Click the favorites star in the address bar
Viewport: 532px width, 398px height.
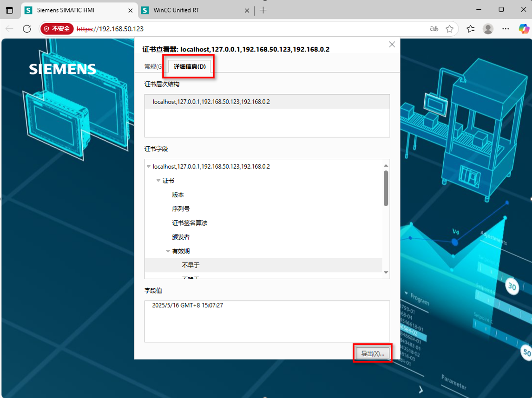(x=450, y=28)
